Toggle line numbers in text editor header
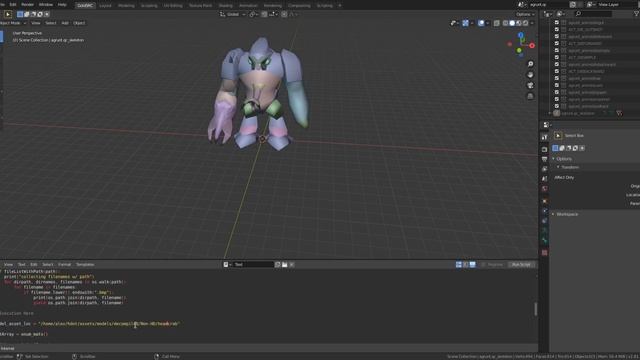The image size is (640, 360). [459, 265]
